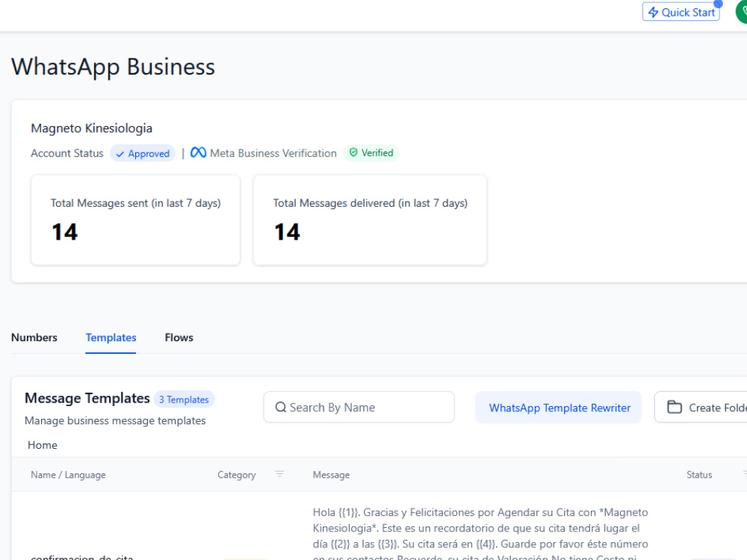The width and height of the screenshot is (747, 560).
Task: Click the Approved checkmark icon
Action: coord(120,154)
